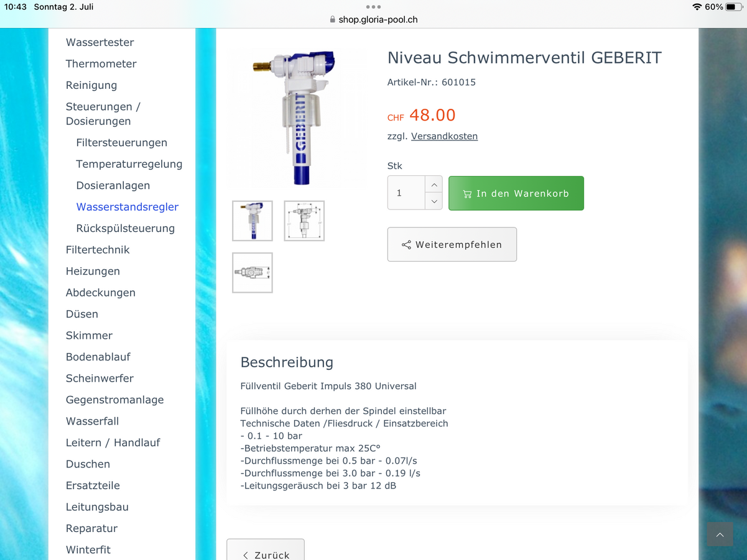Open the Steuerungen / Dosierungen category

click(x=103, y=114)
